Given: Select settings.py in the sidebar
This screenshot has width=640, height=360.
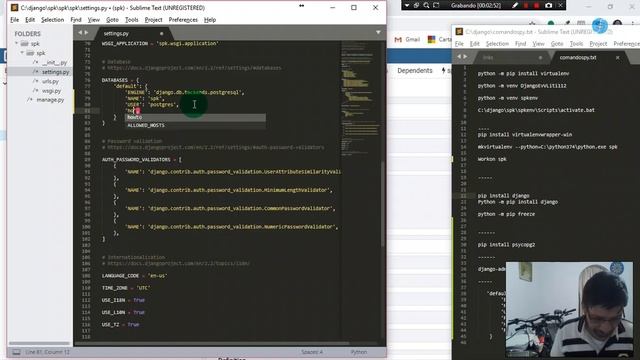Looking at the screenshot, I should click(56, 72).
